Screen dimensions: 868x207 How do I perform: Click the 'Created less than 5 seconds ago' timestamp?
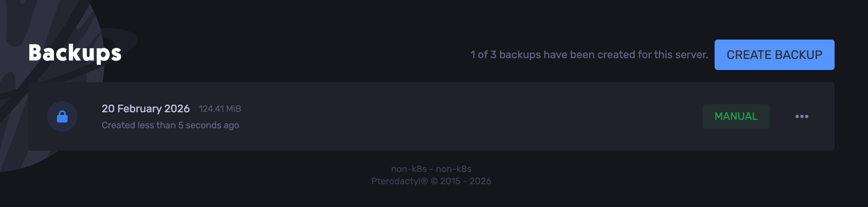click(170, 125)
